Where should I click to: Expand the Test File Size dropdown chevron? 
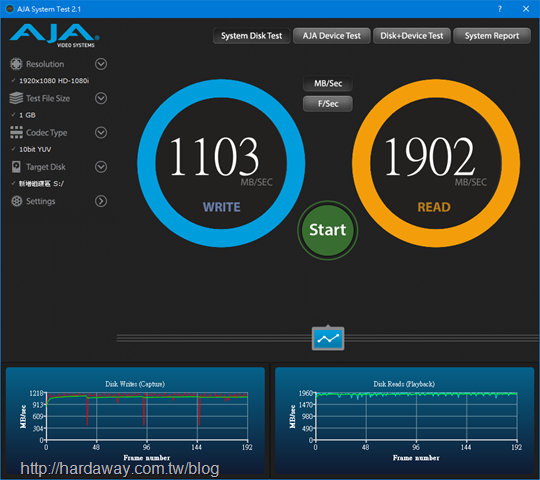[101, 98]
